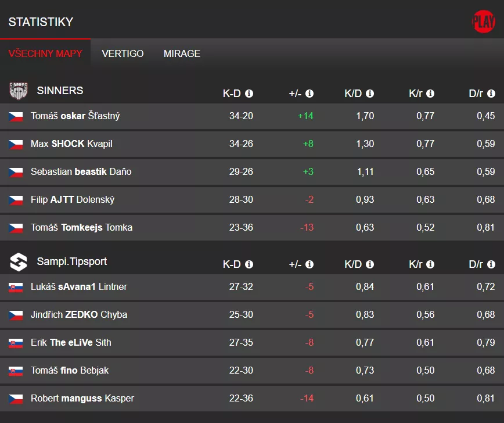Screen dimensions: 504x423
Task: Open the D/r info icon in Sampi.Tipsport table
Action: (491, 264)
